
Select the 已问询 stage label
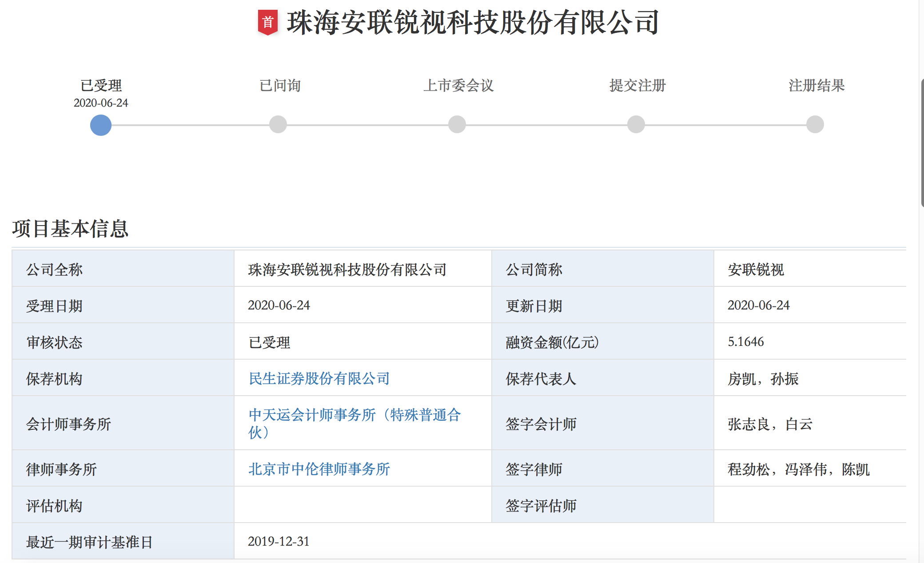(x=278, y=86)
